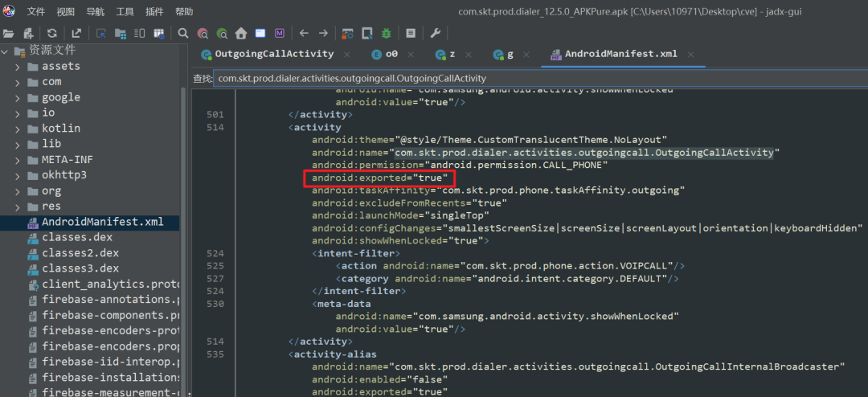Click the android:exported="true" line in activity
The width and height of the screenshot is (868, 397).
379,178
